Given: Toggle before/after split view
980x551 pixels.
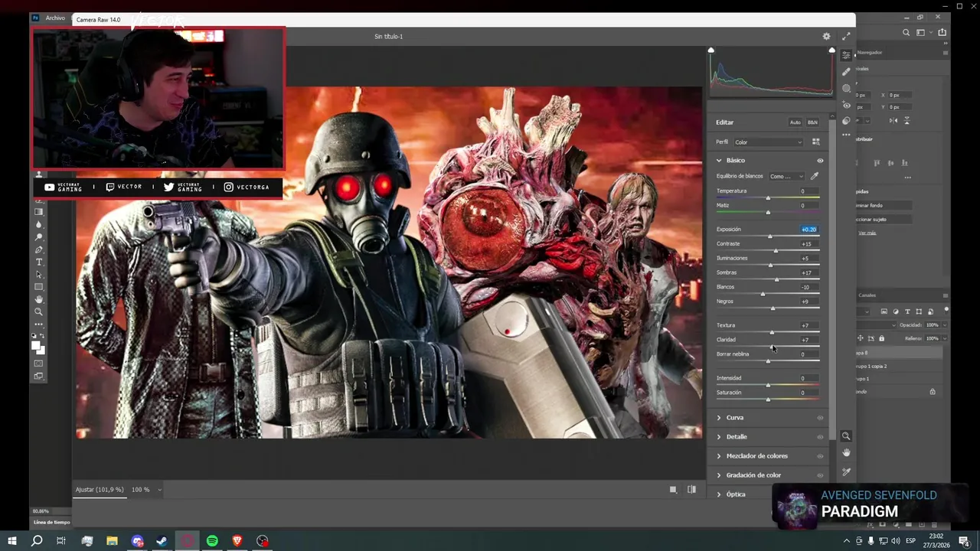Looking at the screenshot, I should [692, 490].
